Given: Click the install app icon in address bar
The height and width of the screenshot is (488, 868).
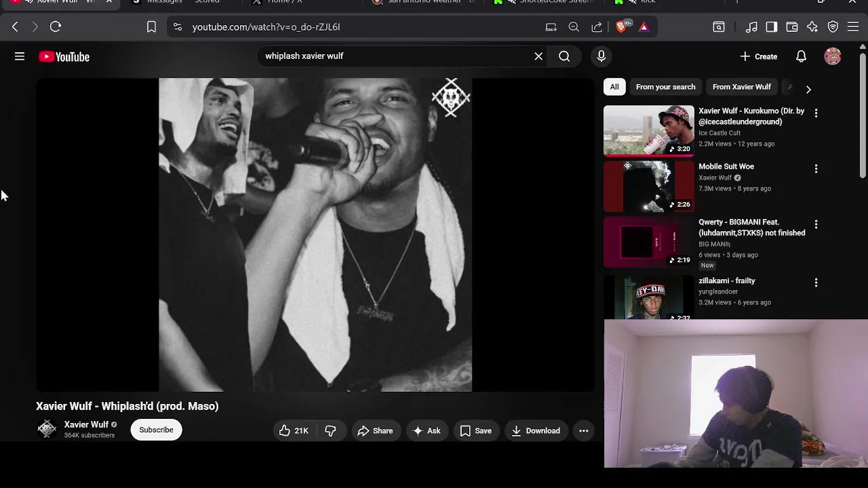Looking at the screenshot, I should (551, 27).
